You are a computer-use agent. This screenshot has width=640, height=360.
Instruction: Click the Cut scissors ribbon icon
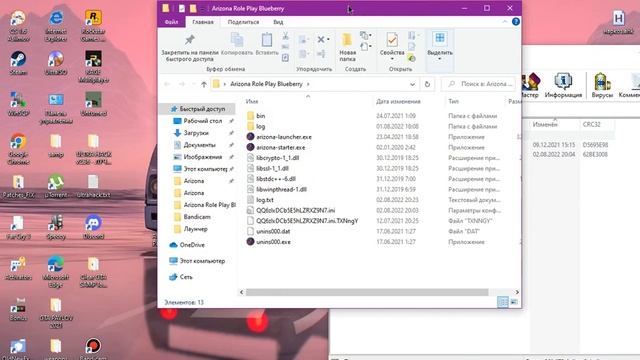pos(285,37)
